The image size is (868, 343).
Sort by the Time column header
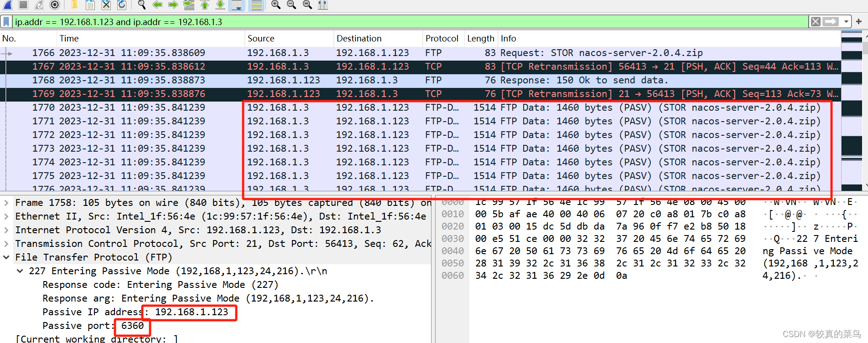tap(151, 38)
